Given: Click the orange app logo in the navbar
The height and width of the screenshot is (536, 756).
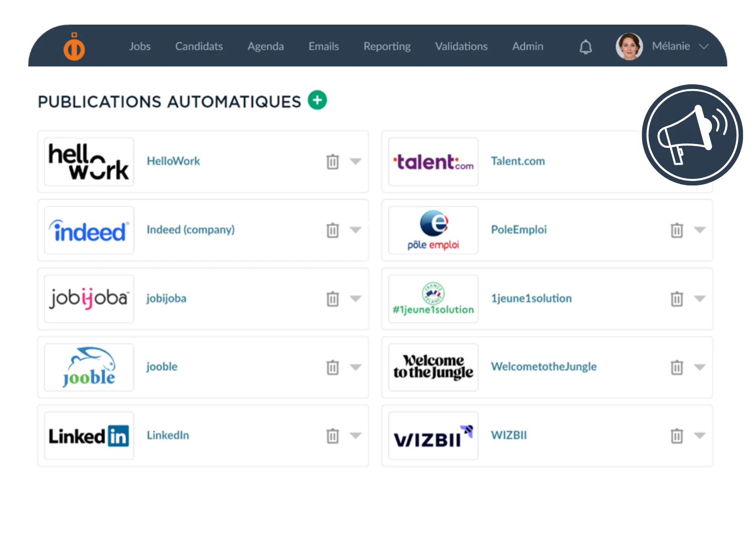Looking at the screenshot, I should tap(74, 46).
